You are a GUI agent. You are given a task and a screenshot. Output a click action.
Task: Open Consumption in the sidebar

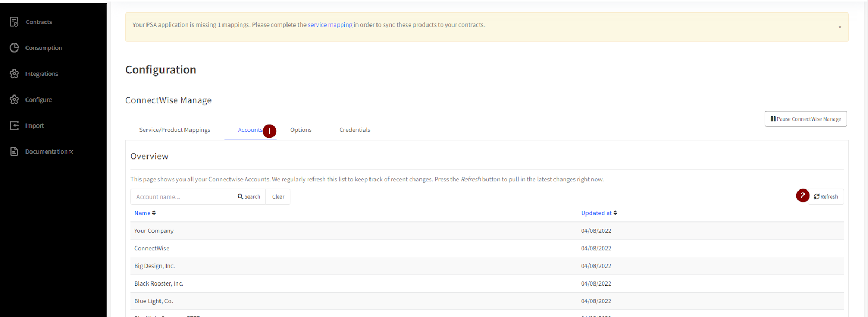pos(43,48)
